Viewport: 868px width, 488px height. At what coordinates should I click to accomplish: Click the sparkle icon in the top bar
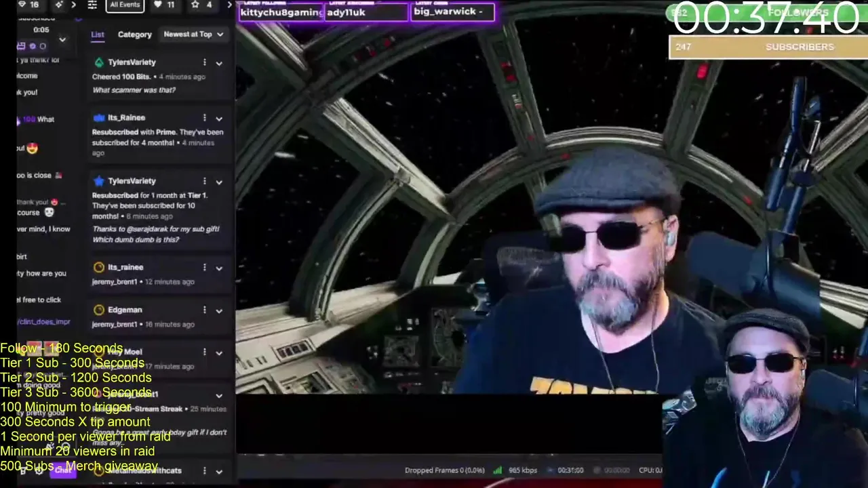click(x=59, y=5)
